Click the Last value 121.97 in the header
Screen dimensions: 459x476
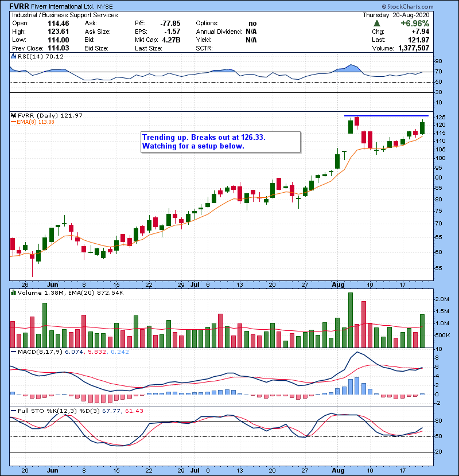tap(419, 40)
